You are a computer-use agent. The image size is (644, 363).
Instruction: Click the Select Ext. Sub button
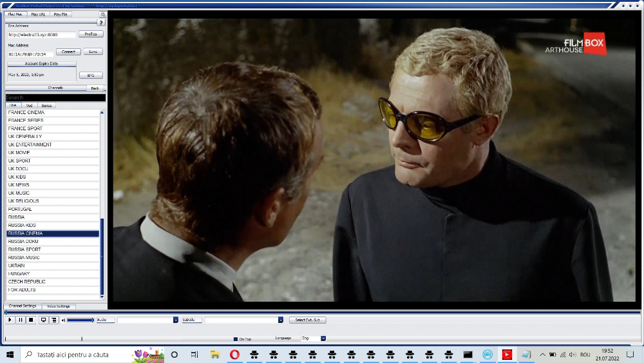308,320
